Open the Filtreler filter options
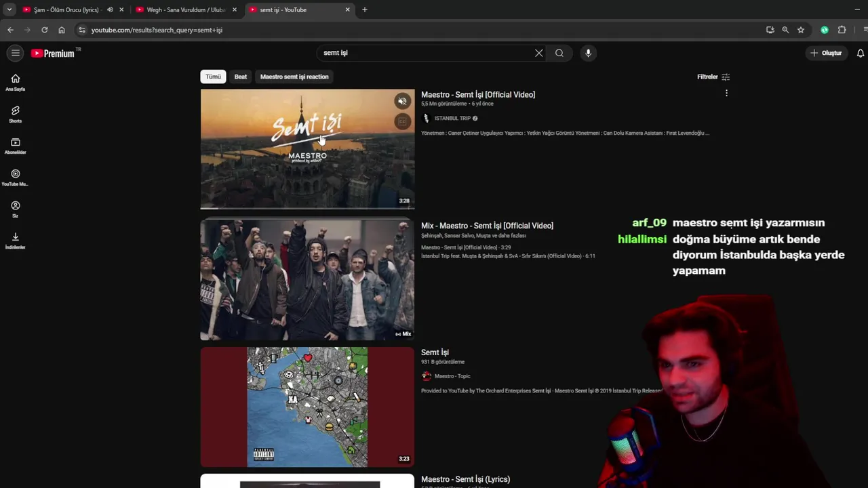 click(x=713, y=77)
